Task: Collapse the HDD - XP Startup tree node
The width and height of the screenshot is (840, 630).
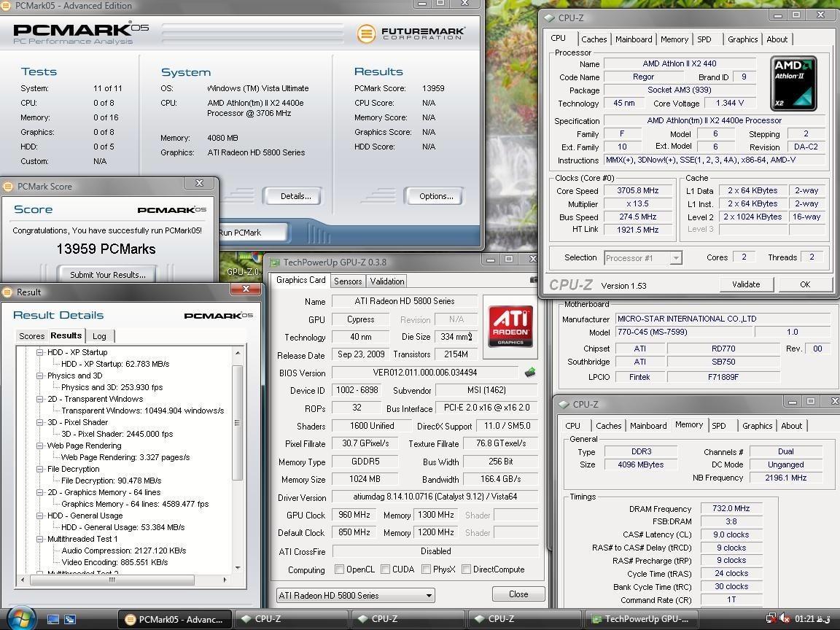Action: [x=39, y=352]
